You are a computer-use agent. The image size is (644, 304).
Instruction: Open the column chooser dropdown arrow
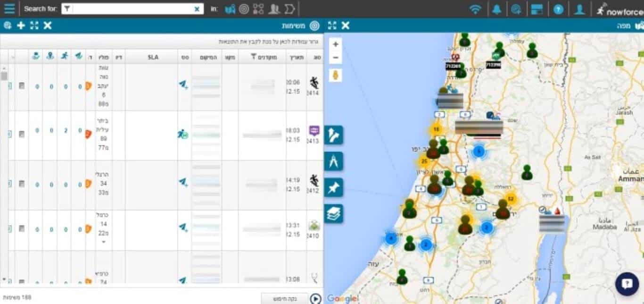pyautogui.click(x=12, y=57)
